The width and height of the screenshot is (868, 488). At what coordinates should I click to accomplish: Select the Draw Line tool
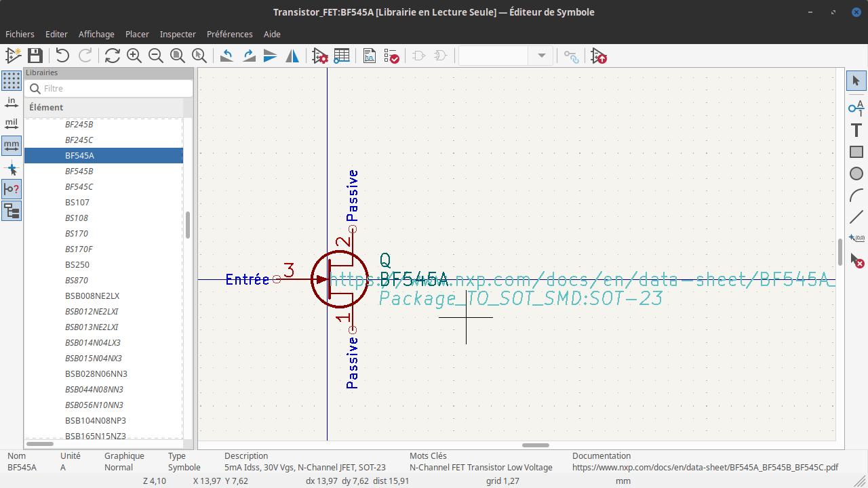point(856,217)
